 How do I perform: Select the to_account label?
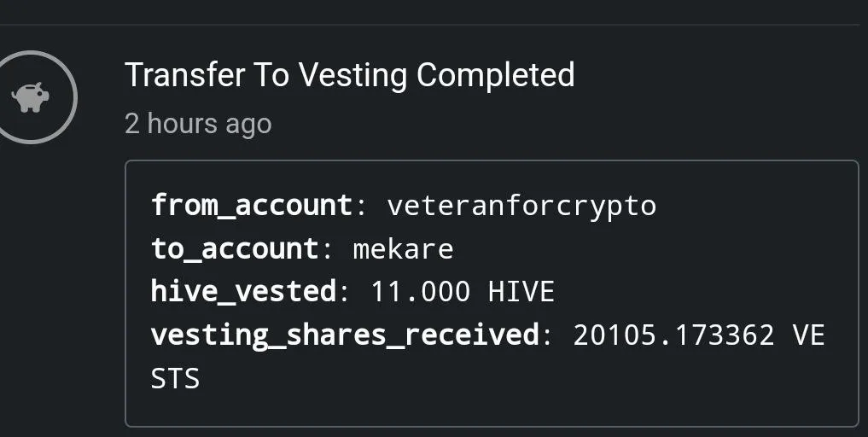[235, 248]
